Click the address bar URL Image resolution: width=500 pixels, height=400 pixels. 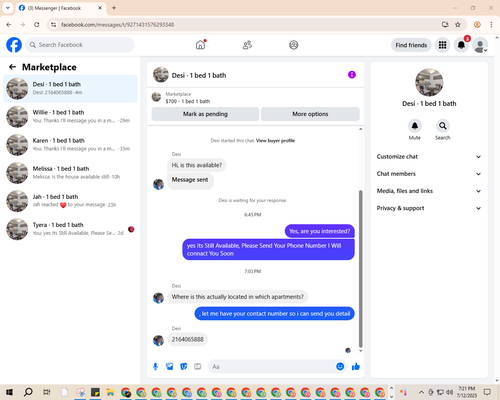(117, 25)
